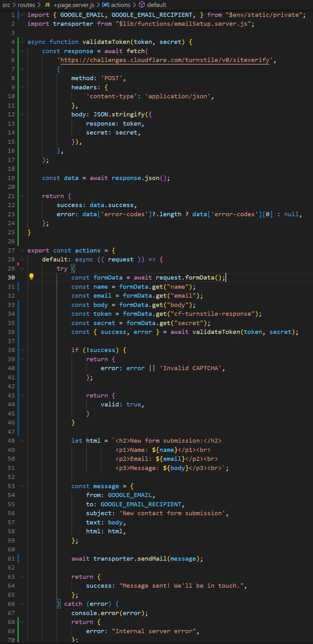This screenshot has width=313, height=644.
Task: Click the '$env/static/private' import path
Action: [x=264, y=15]
